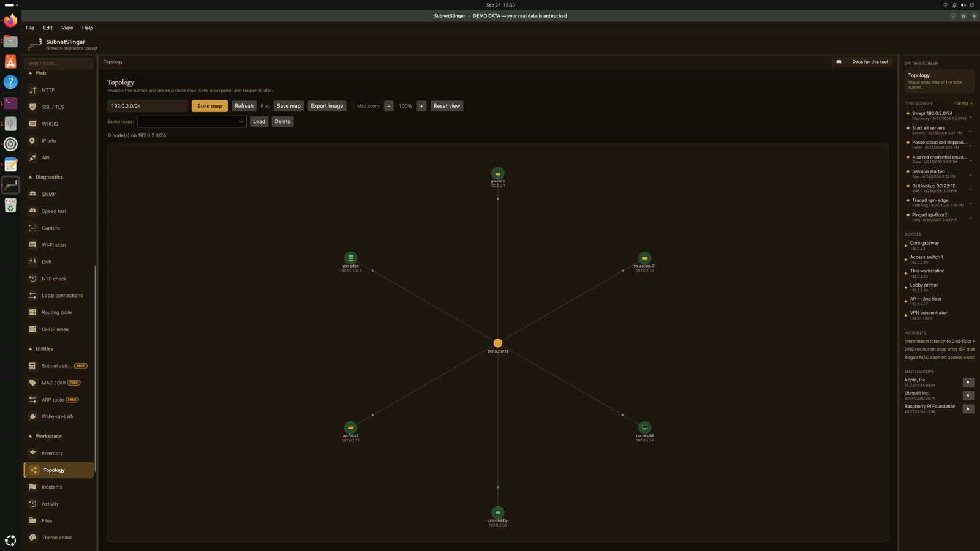The height and width of the screenshot is (551, 980).
Task: Open the NTP check tool
Action: 59,279
